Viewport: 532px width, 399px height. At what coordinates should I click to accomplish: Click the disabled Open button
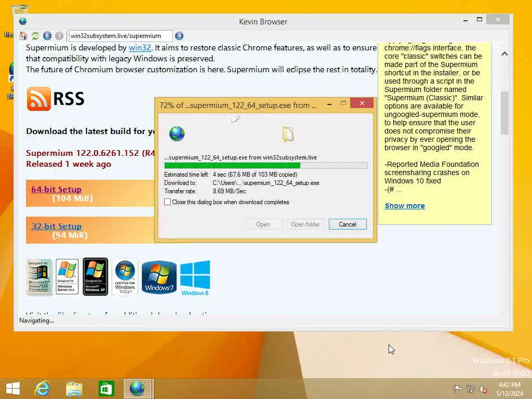263,224
